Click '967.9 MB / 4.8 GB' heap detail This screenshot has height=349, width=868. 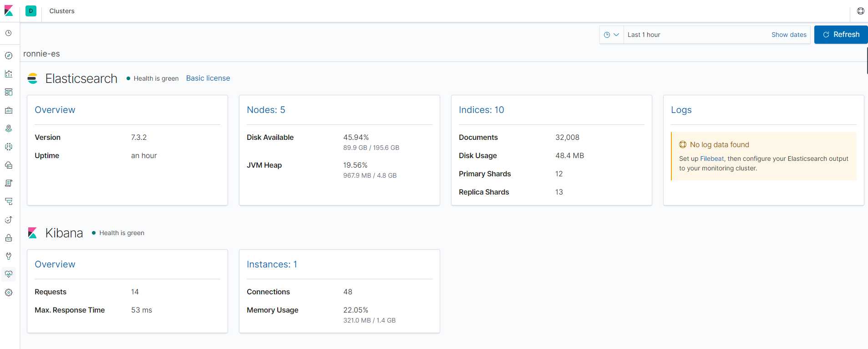(370, 175)
